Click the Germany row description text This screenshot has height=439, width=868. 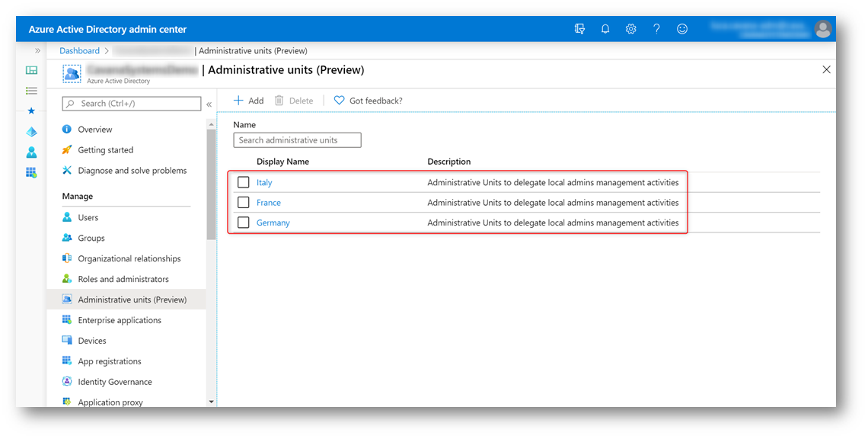[x=553, y=223]
